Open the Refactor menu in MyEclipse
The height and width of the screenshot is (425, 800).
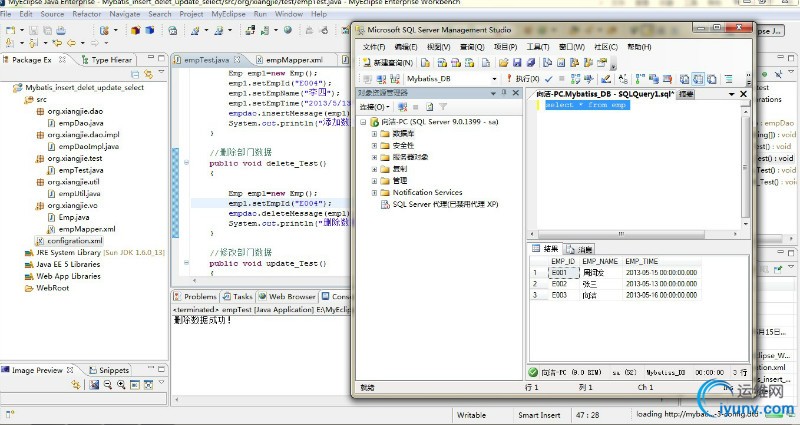click(86, 14)
